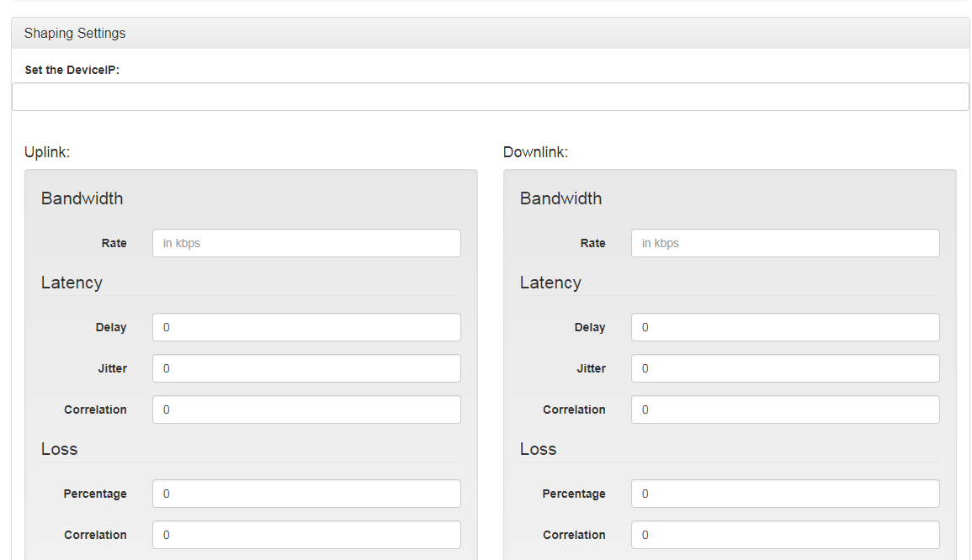
Task: Activate the Uplink Latency Correlation field
Action: click(x=307, y=409)
